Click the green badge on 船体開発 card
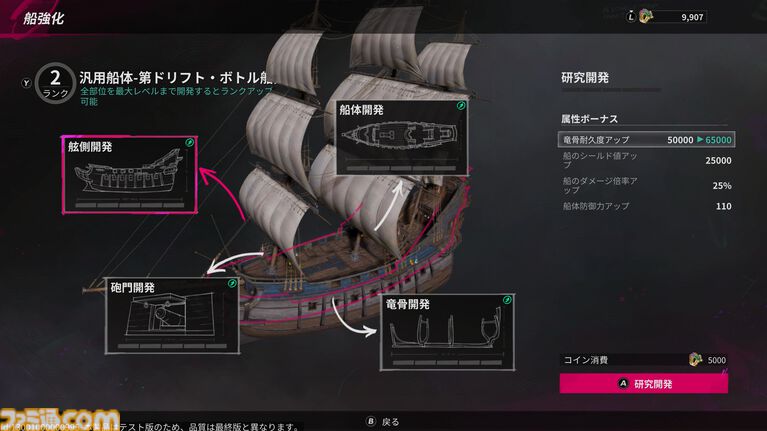767x431 pixels. [x=461, y=106]
